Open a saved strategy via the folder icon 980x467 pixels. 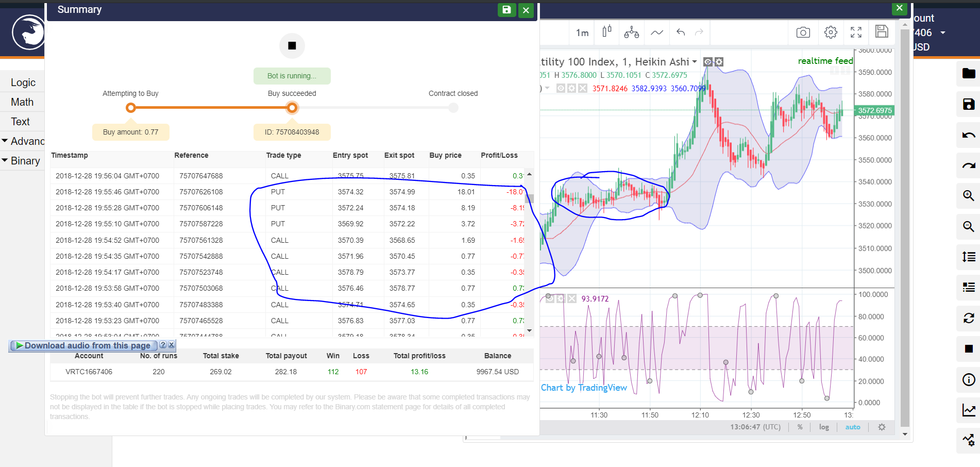[x=968, y=74]
